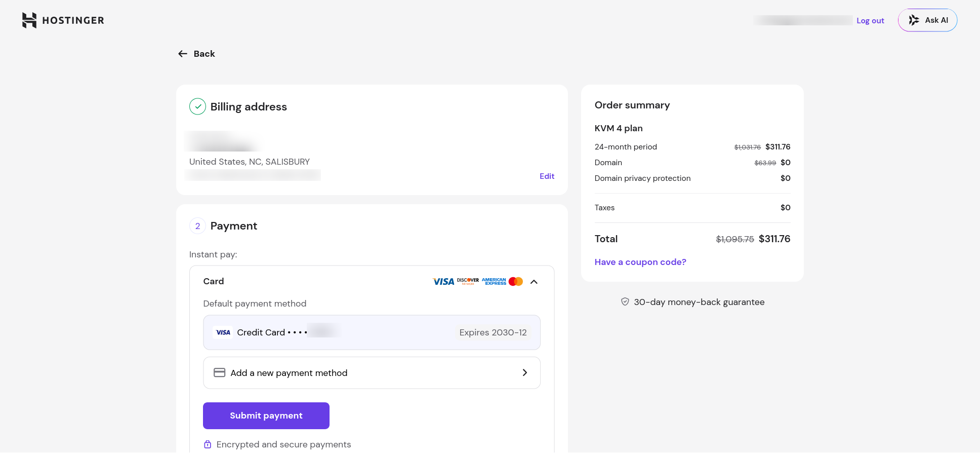
Task: Click the Discover logo in Card header
Action: click(x=468, y=281)
